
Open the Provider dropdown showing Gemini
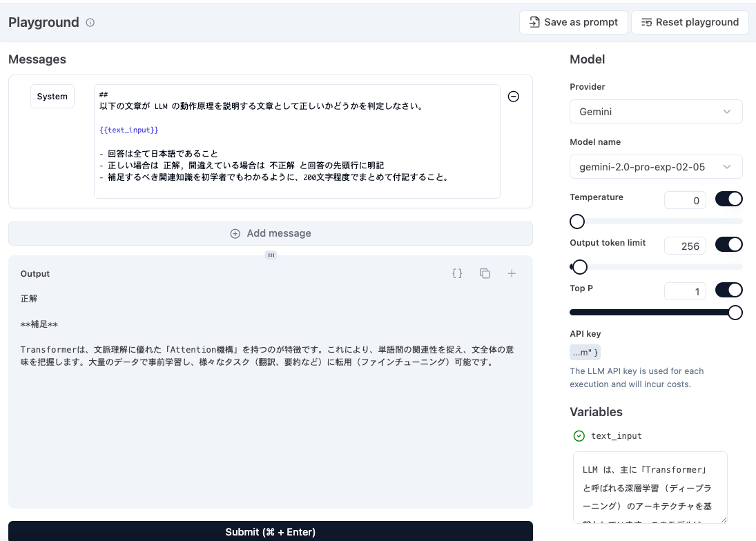[x=655, y=112]
